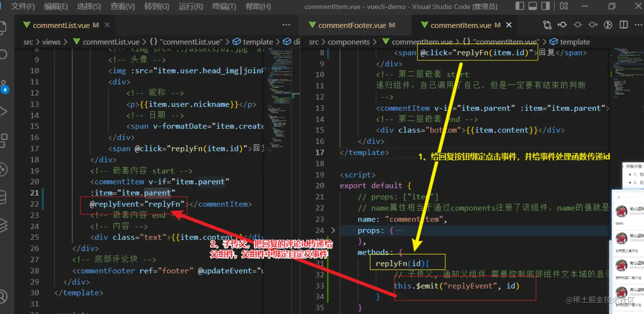Open 'template' breadcrumb in left editor

253,42
